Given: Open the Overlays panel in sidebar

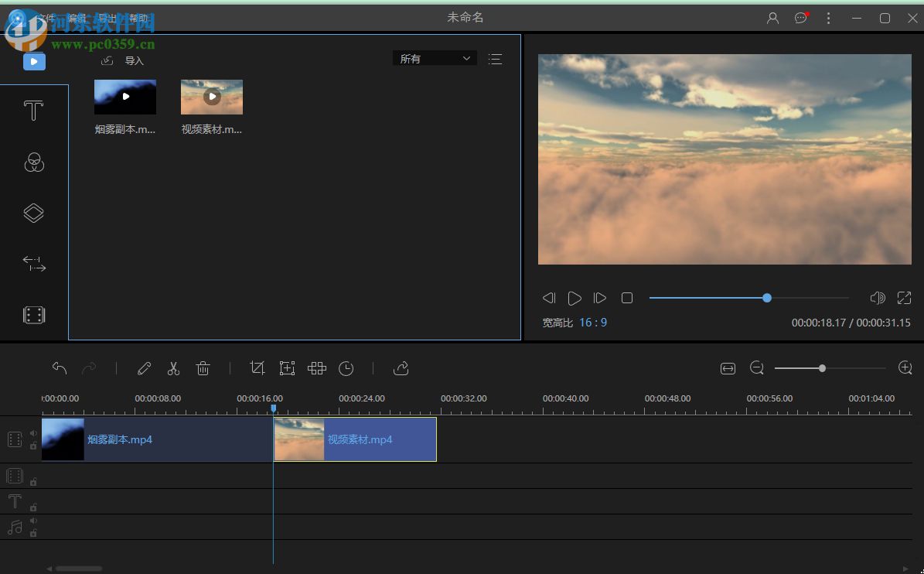Looking at the screenshot, I should [33, 214].
